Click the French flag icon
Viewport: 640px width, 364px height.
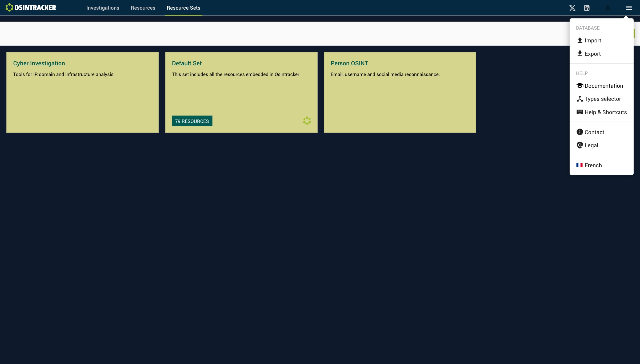pyautogui.click(x=579, y=165)
